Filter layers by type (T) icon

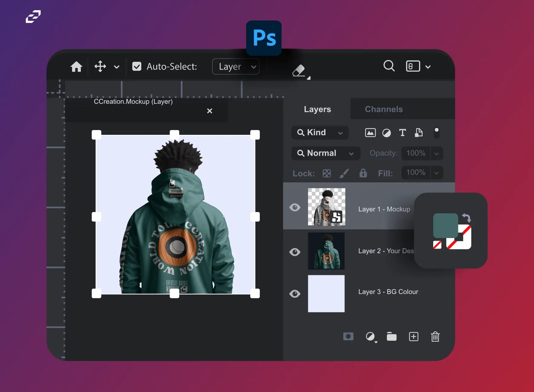tap(402, 133)
